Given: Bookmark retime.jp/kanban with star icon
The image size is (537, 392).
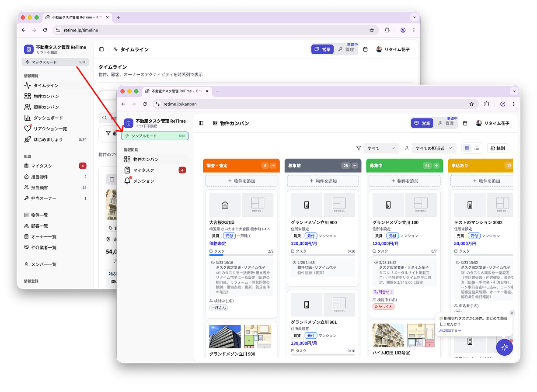Looking at the screenshot, I should 471,104.
